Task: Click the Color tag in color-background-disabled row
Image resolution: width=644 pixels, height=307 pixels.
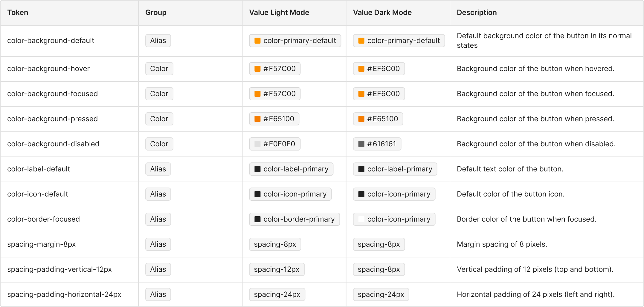Action: [159, 144]
